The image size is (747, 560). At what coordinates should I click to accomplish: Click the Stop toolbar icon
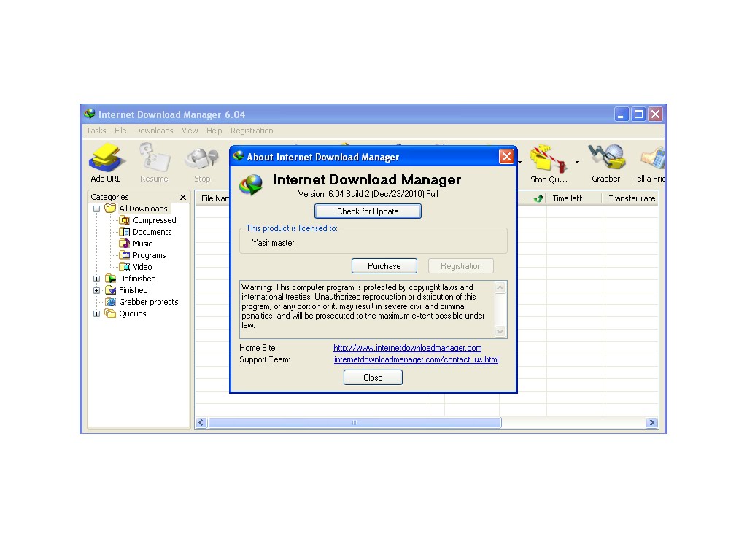click(x=202, y=159)
